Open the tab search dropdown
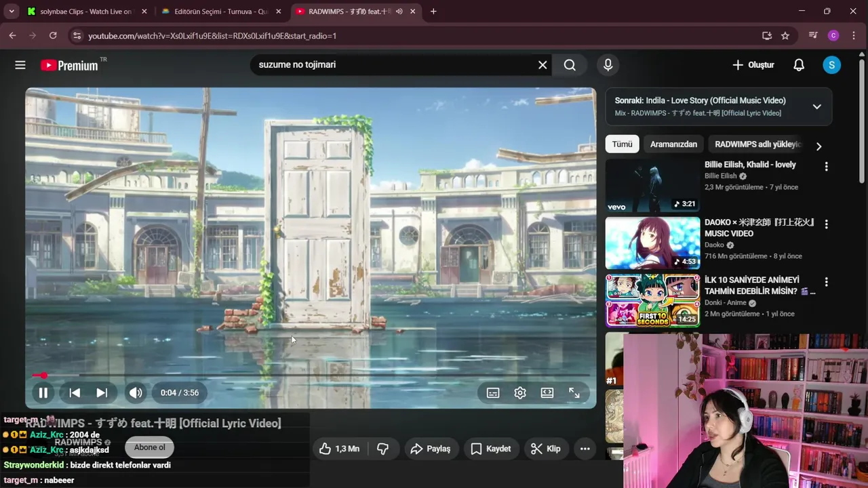The image size is (868, 488). 11,12
